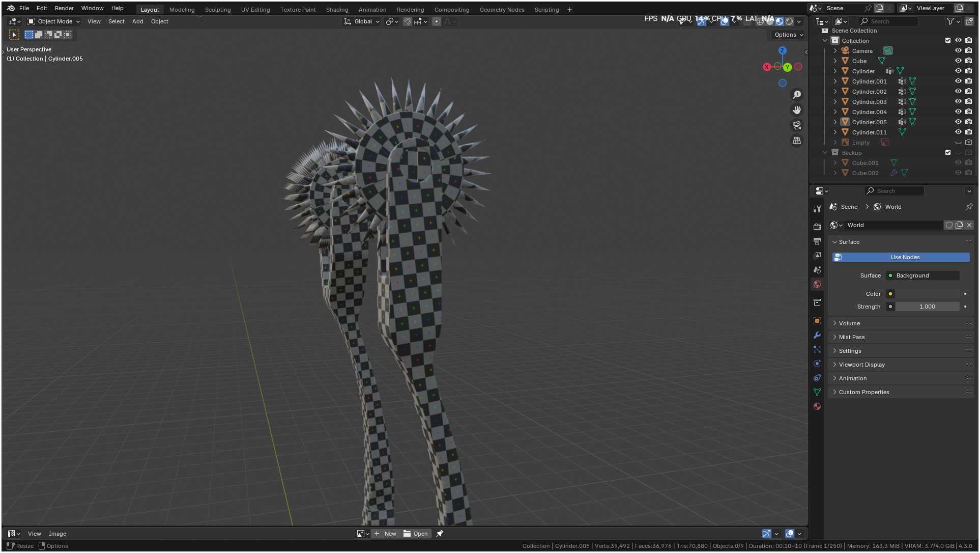Uncheck the Backup collection checkbox
Viewport: 980px width, 553px height.
pyautogui.click(x=947, y=152)
